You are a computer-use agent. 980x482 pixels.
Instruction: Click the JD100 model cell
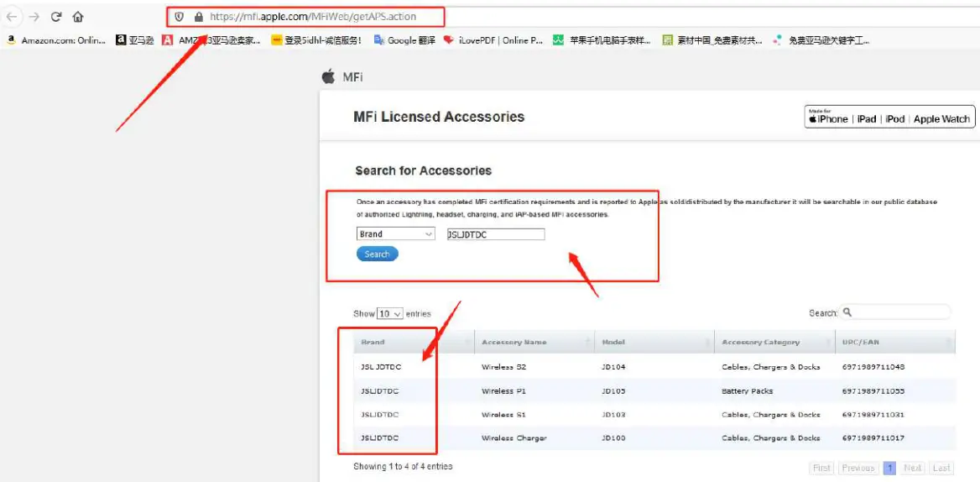tap(613, 438)
